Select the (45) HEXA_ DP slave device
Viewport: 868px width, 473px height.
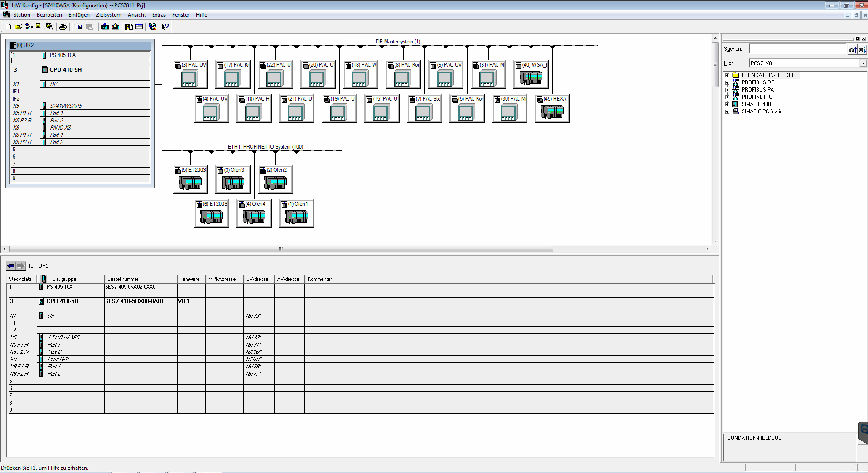pos(552,109)
